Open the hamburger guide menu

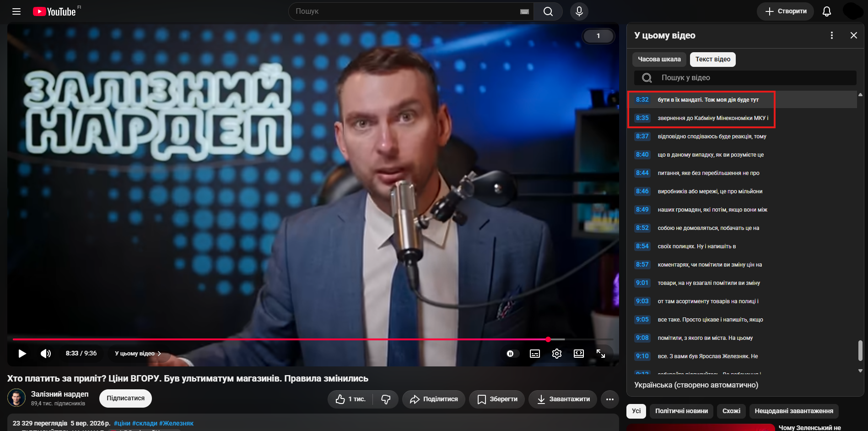16,11
